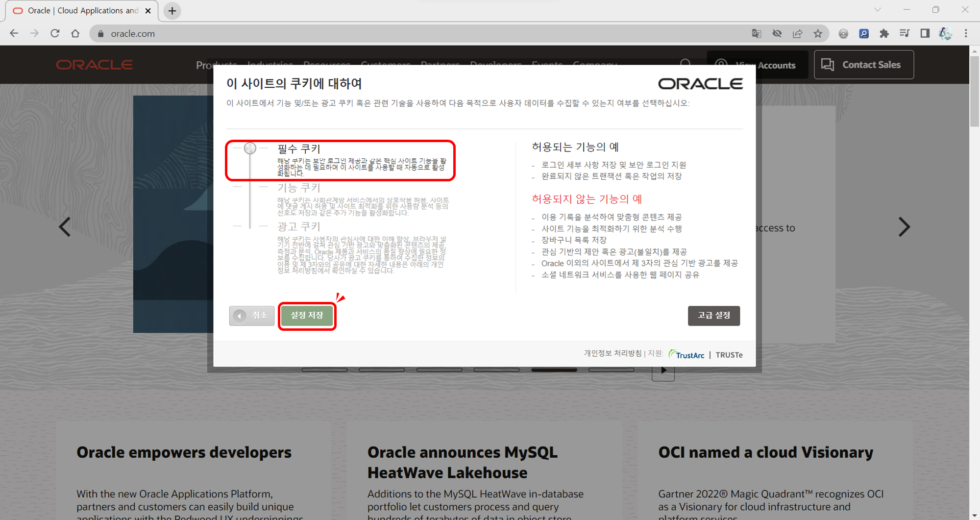The image size is (980, 520).
Task: Open the Extensions puzzle icon
Action: pyautogui.click(x=884, y=33)
